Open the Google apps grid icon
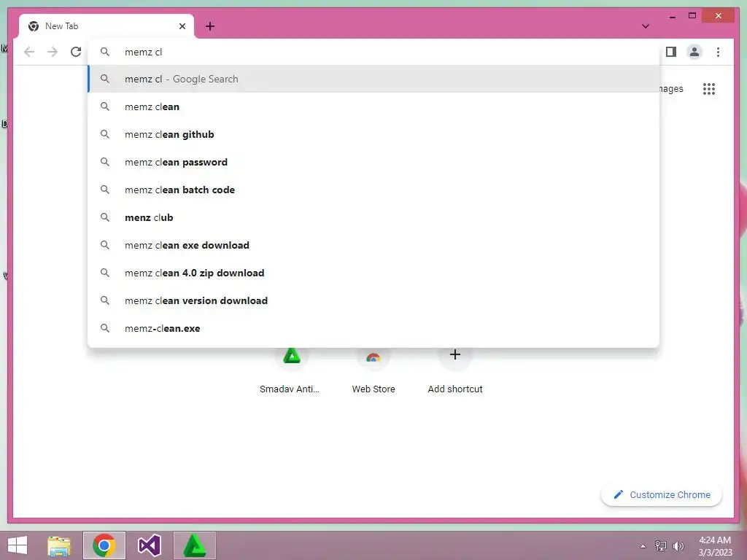This screenshot has width=747, height=560. coord(709,89)
